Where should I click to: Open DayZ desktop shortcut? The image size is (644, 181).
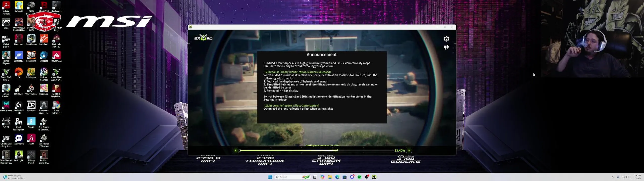(x=6, y=23)
